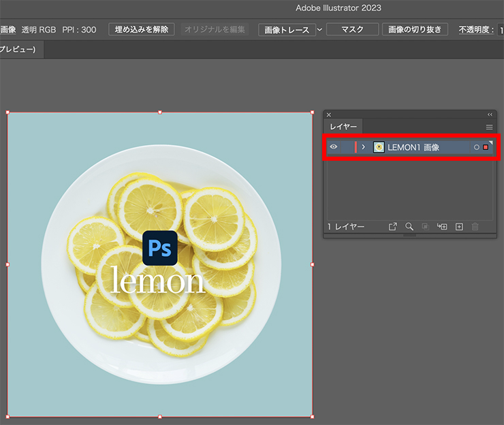Click the 埋め込みを解除 button
The image size is (504, 425).
tap(142, 29)
